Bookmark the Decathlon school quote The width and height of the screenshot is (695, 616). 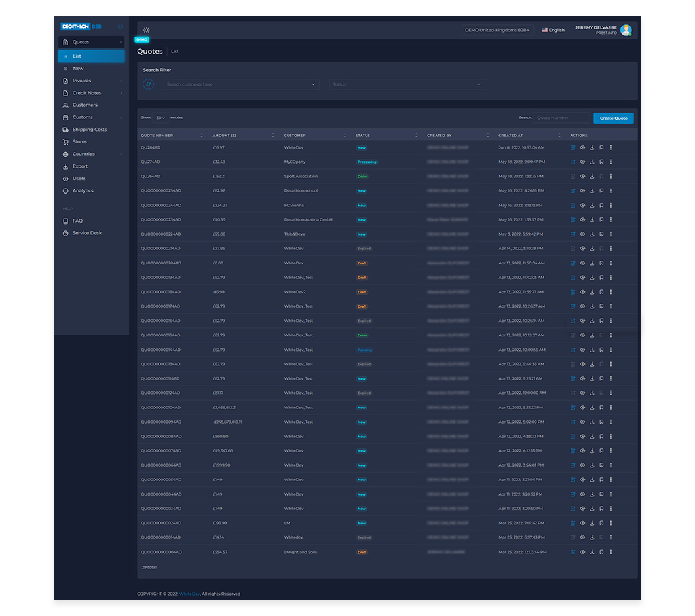(x=601, y=190)
